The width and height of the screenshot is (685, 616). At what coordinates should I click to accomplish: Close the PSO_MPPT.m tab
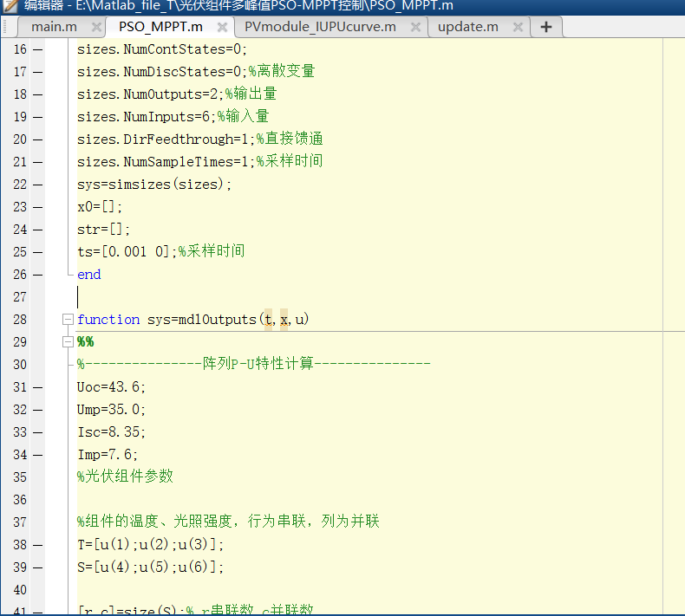[221, 28]
